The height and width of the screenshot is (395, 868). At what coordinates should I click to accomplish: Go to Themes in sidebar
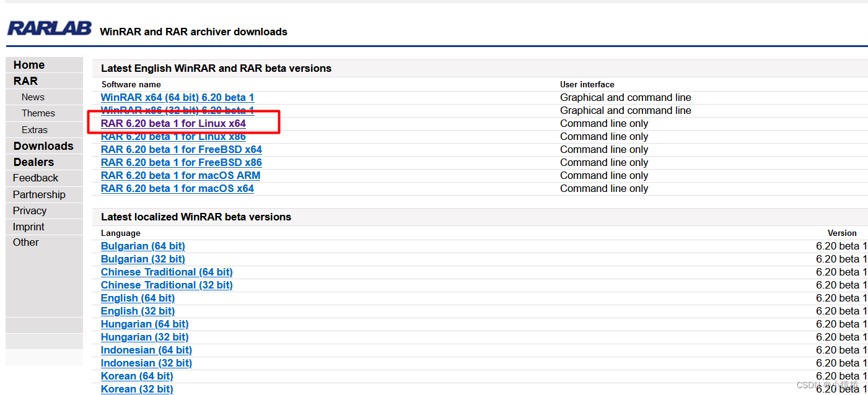tap(38, 113)
